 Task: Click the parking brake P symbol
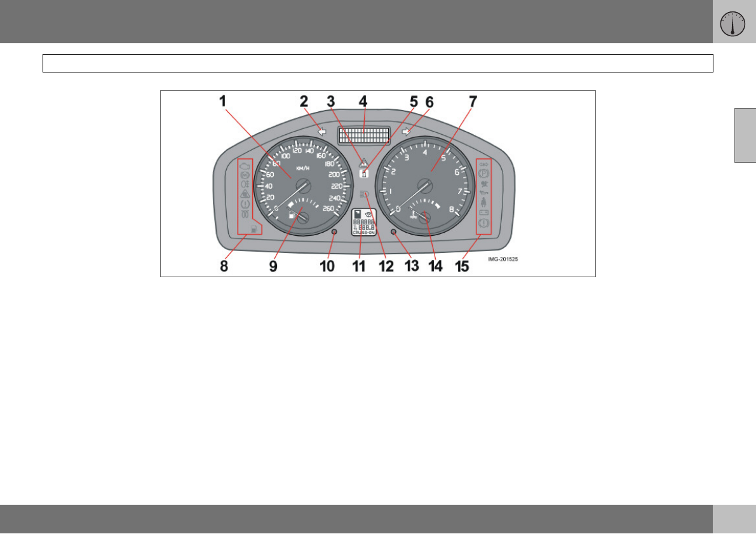click(484, 172)
